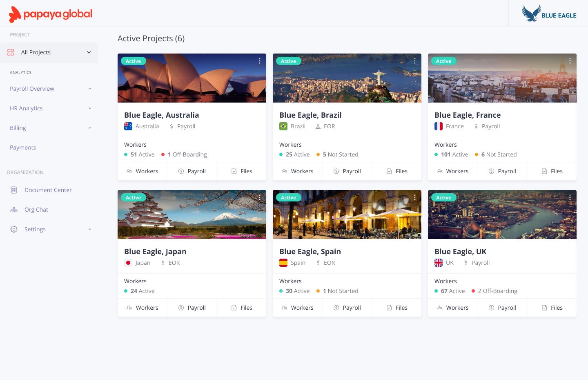Expand the Billing section
Viewport: 588px width, 380px height.
point(90,128)
